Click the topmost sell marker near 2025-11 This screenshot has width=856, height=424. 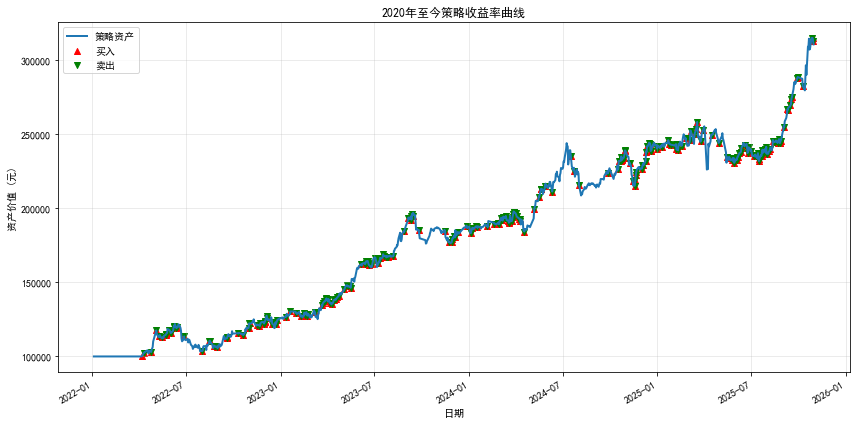point(812,39)
